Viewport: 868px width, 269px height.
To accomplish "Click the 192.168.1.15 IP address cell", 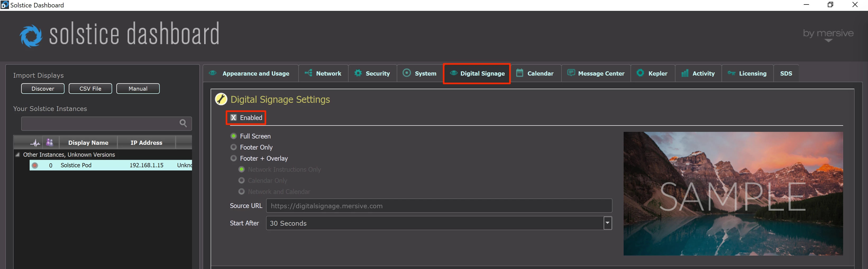I will [146, 165].
